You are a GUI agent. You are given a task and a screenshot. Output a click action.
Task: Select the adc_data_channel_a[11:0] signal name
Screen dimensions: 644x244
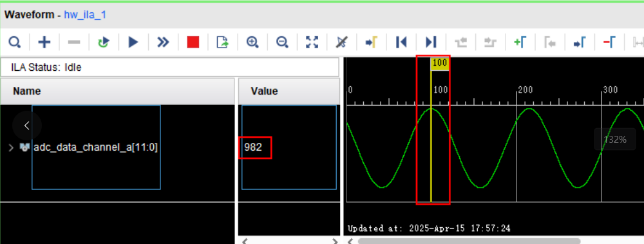tap(96, 147)
